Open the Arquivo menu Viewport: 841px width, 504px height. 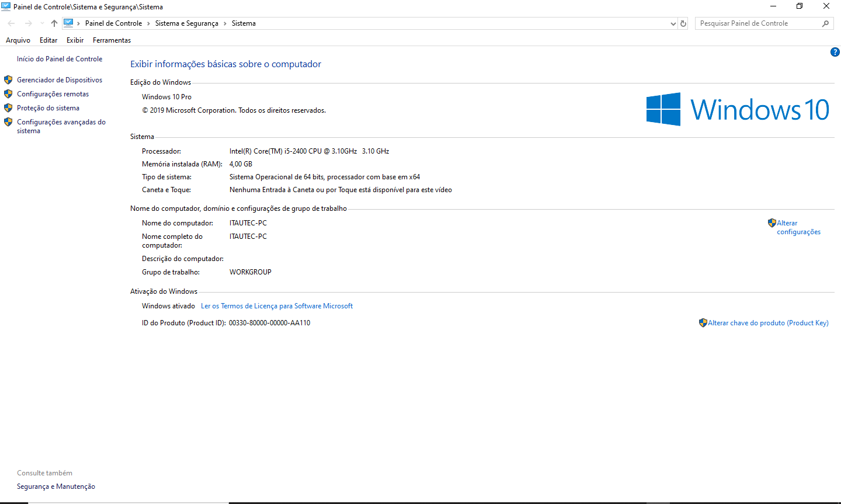18,40
